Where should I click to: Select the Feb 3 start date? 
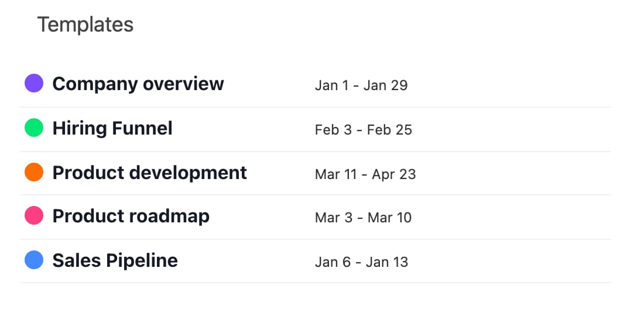(x=333, y=130)
